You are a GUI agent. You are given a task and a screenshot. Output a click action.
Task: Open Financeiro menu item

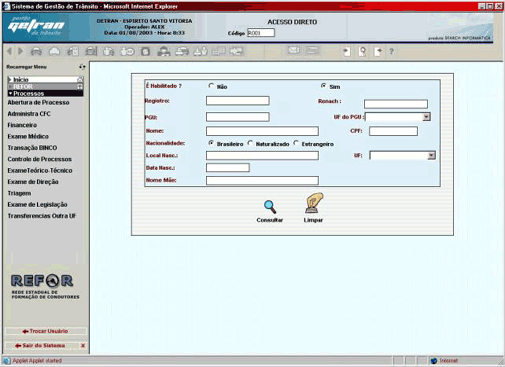click(22, 125)
